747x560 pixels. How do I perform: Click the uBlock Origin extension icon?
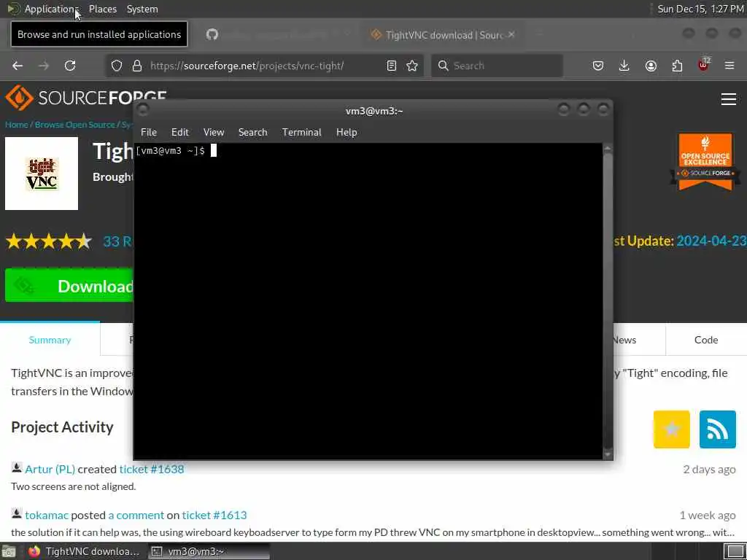704,65
